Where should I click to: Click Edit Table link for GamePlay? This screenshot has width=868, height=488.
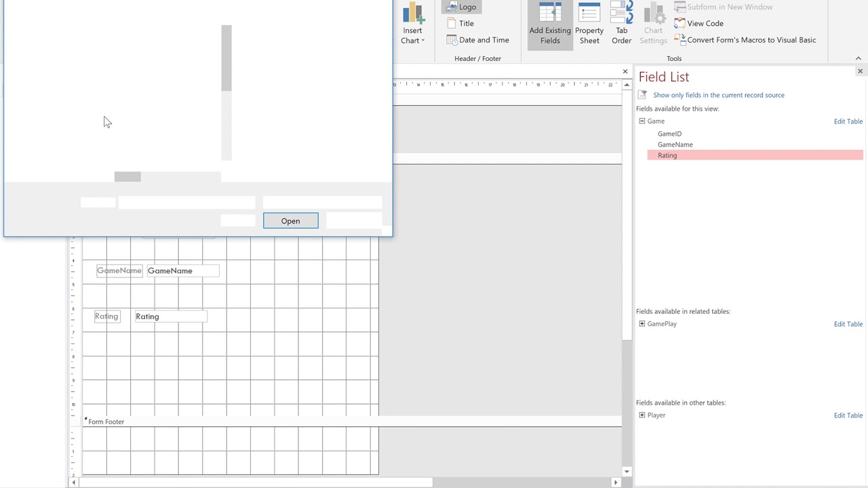848,324
